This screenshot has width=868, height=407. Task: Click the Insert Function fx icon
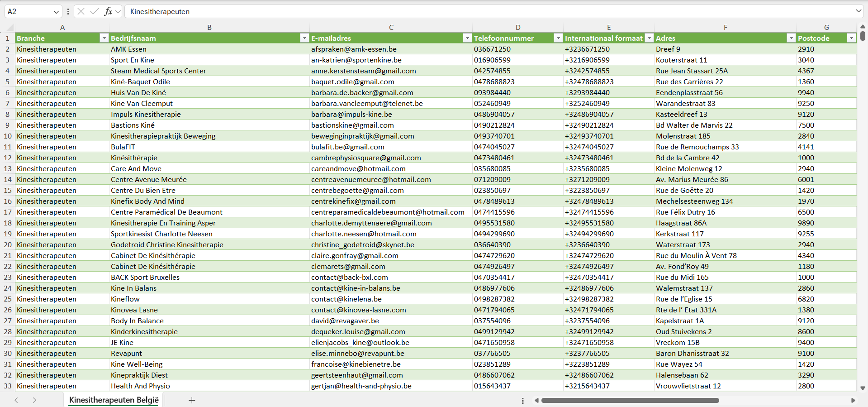pos(108,11)
